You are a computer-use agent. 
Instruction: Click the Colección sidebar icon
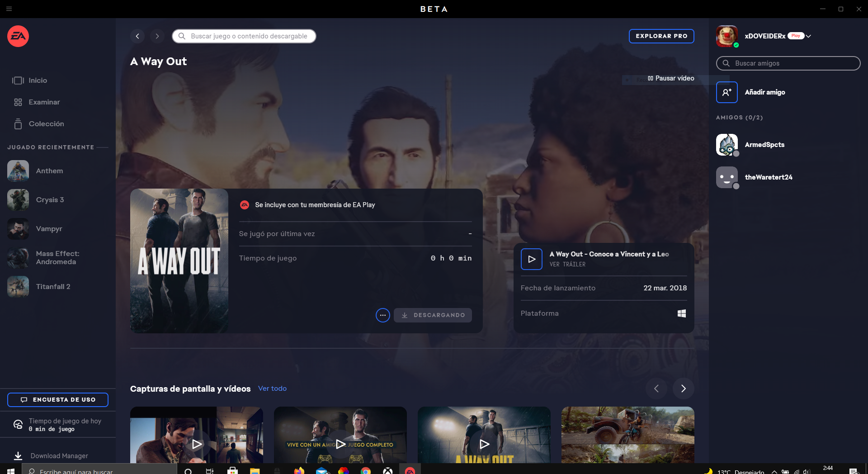coord(18,124)
